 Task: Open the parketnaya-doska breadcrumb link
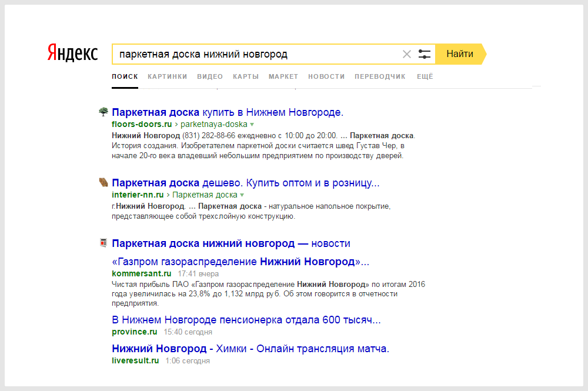coord(214,124)
